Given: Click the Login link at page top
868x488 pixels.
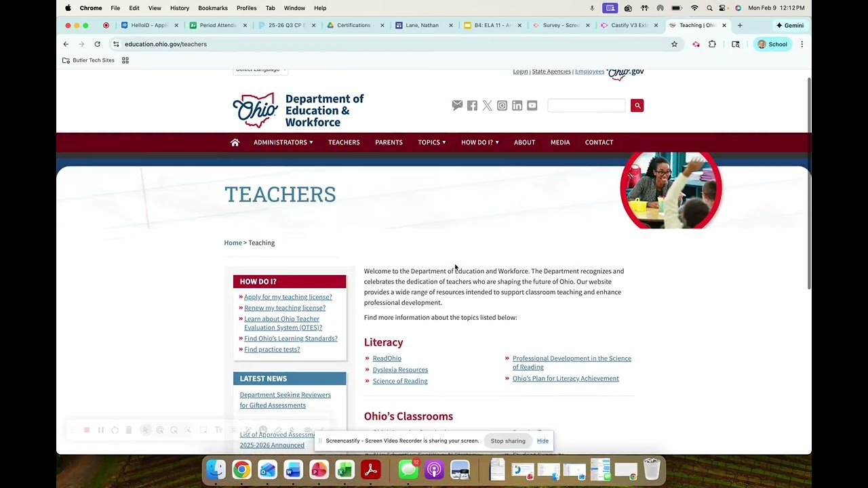Looking at the screenshot, I should pyautogui.click(x=520, y=71).
